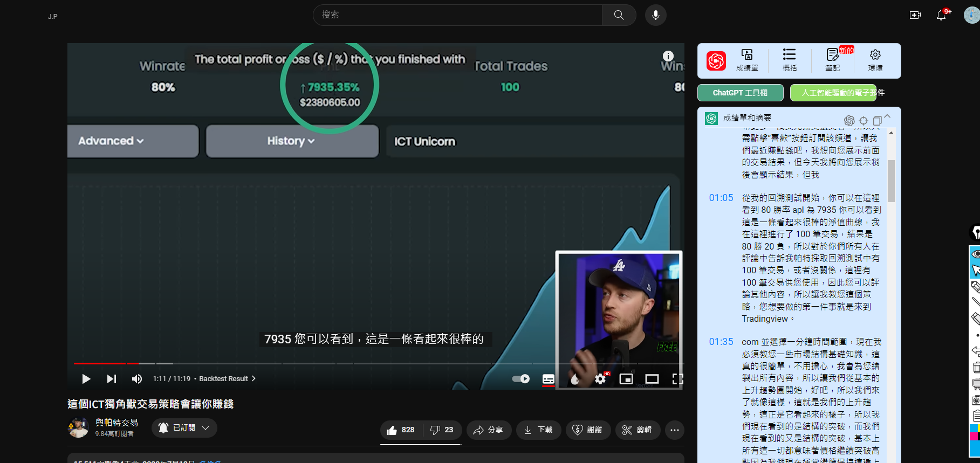Click the 1:11 / 11:19 time display
This screenshot has height=463, width=980.
click(x=172, y=379)
